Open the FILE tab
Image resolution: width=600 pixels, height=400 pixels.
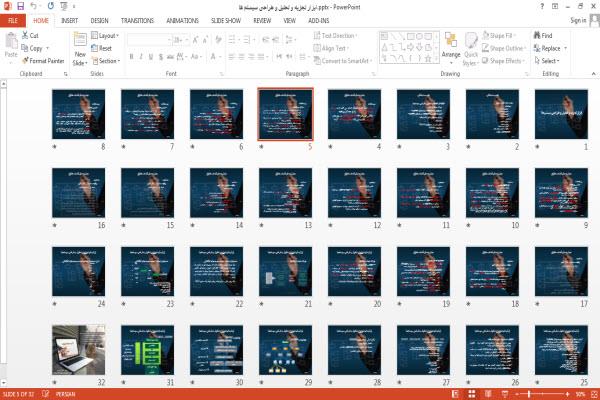(x=13, y=21)
